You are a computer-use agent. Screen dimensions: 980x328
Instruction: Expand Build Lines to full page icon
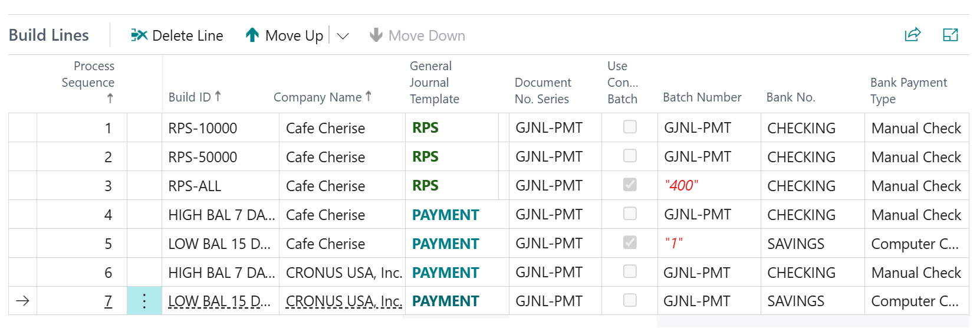[951, 35]
